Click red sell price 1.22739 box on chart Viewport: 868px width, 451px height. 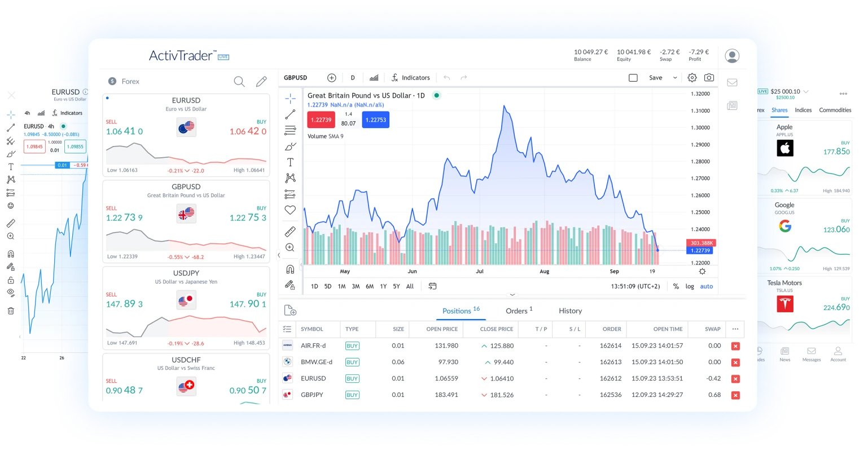pos(321,120)
